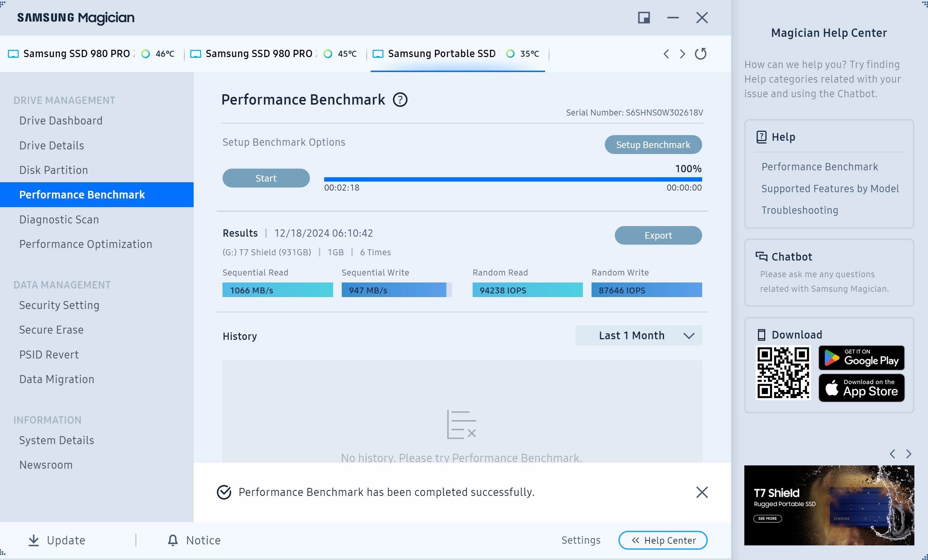The height and width of the screenshot is (560, 928).
Task: Click the Setup Benchmark button
Action: [653, 144]
